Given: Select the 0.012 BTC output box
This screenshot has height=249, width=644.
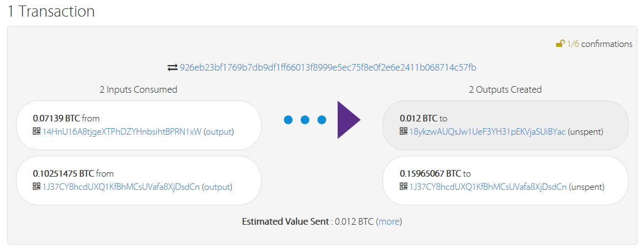Looking at the screenshot, I should point(505,125).
